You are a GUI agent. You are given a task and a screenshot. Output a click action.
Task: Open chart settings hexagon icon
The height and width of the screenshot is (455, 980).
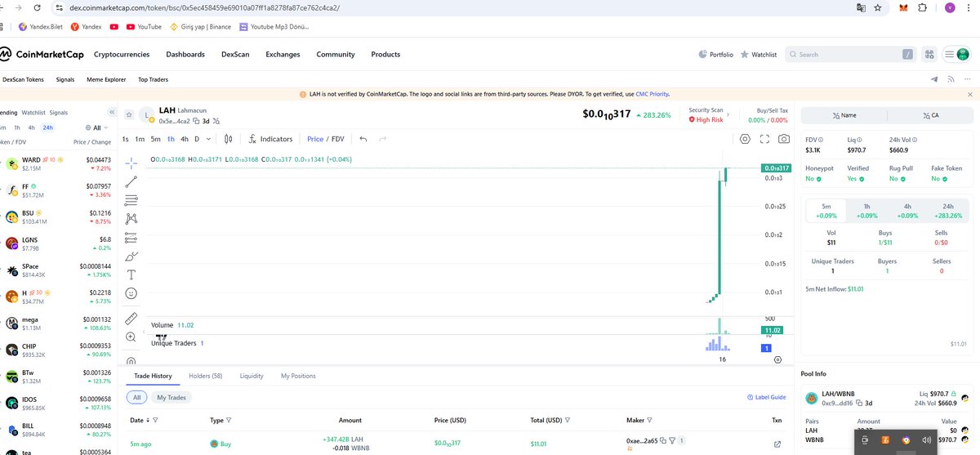(x=746, y=139)
